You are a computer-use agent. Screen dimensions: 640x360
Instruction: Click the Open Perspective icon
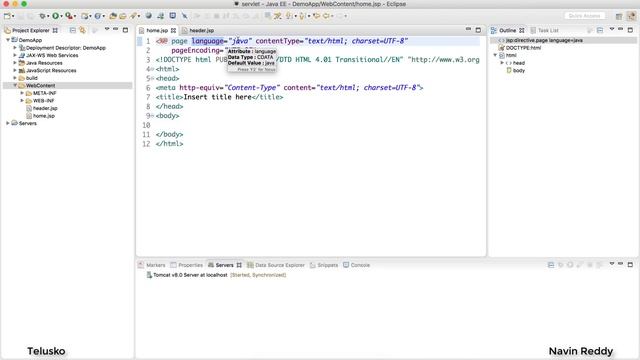tap(619, 16)
